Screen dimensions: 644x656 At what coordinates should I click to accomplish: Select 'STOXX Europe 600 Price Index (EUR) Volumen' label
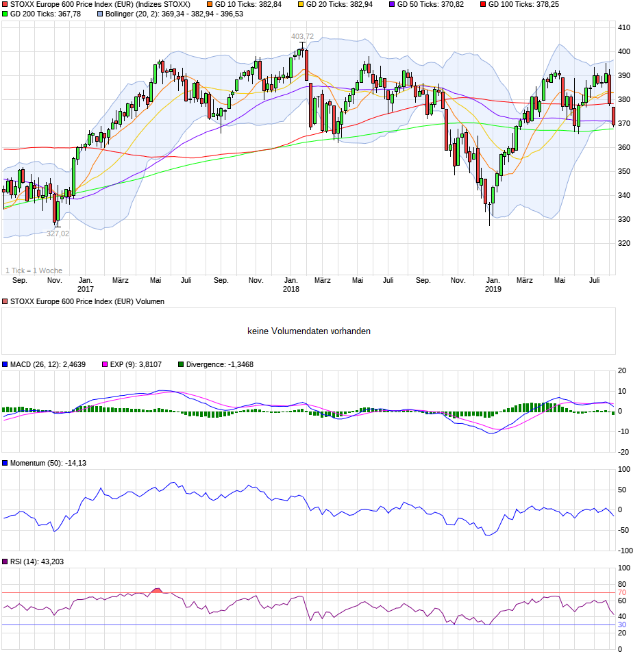click(x=87, y=302)
